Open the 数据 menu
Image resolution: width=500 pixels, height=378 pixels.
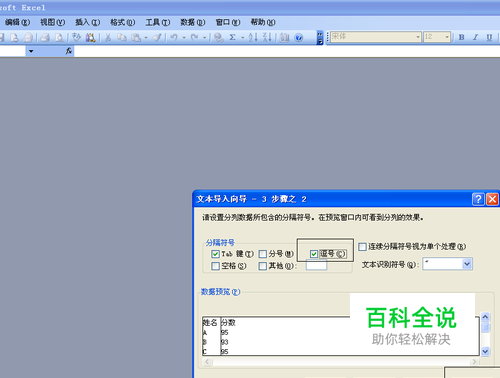pyautogui.click(x=193, y=22)
